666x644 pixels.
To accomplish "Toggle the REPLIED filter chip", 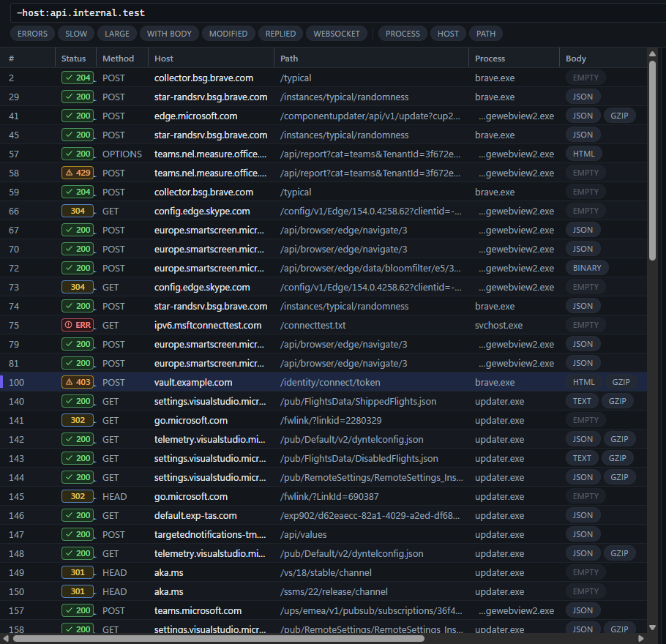I will [x=280, y=34].
